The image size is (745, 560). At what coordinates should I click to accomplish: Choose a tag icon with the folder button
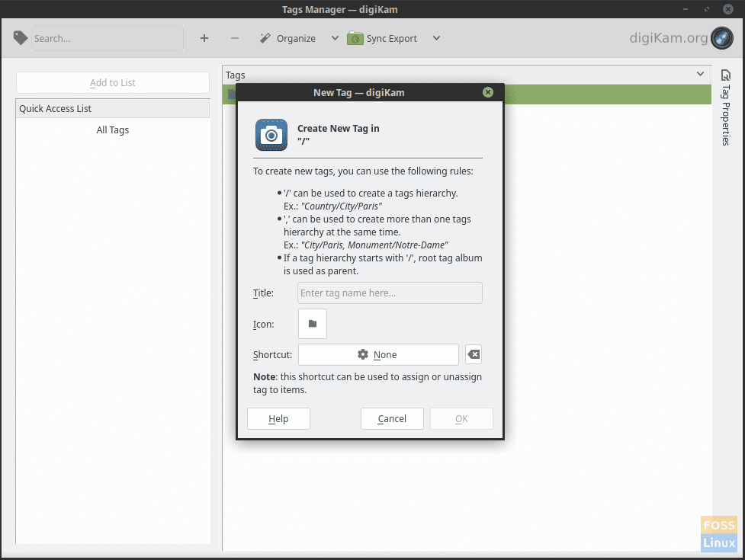[313, 324]
